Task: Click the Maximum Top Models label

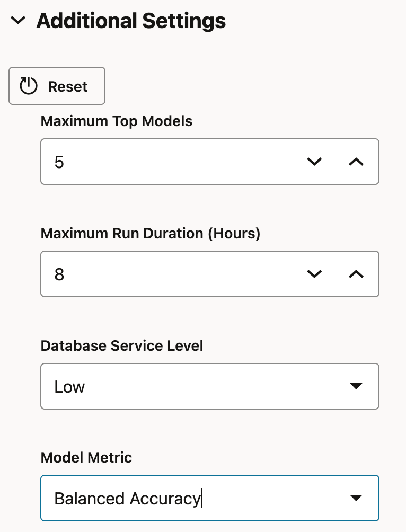Action: coord(117,121)
